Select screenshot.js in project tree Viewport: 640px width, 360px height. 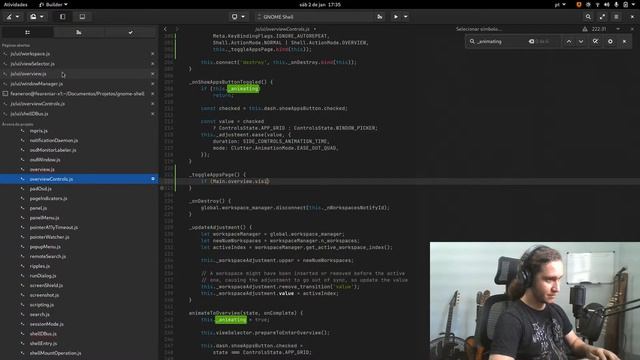[44, 295]
